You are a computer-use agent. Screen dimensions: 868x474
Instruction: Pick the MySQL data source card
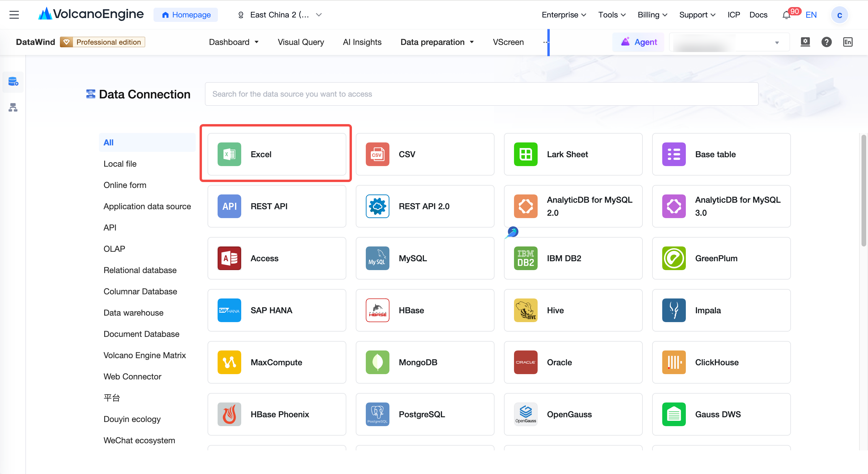tap(425, 258)
